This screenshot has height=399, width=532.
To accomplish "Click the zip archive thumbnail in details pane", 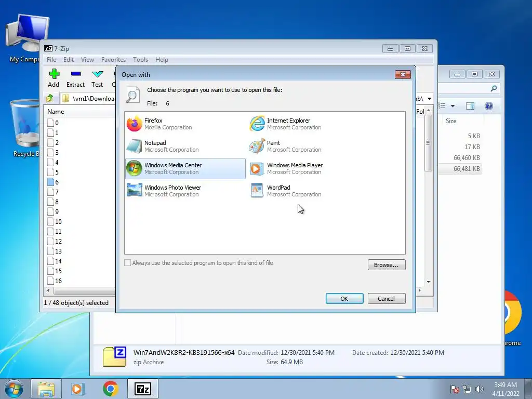I will tap(115, 356).
